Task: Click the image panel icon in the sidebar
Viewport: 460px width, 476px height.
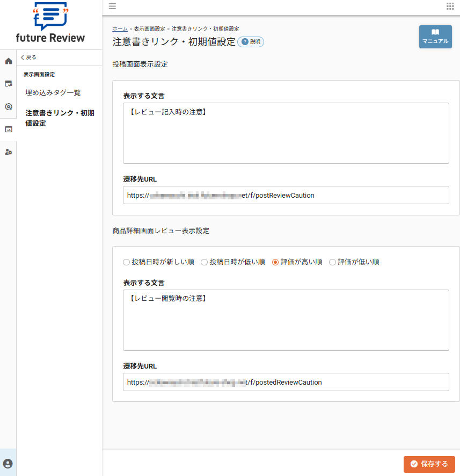Action: pyautogui.click(x=8, y=128)
